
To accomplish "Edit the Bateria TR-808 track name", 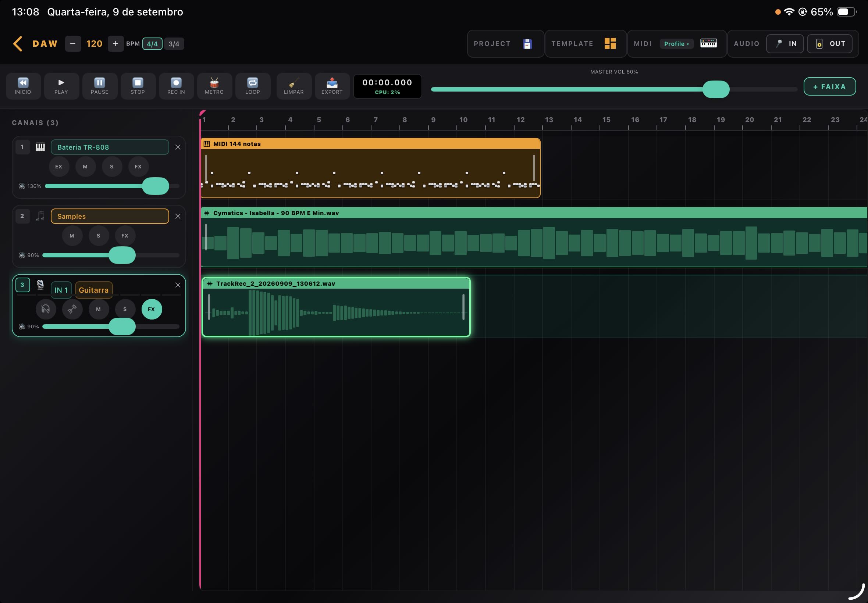I will 110,147.
